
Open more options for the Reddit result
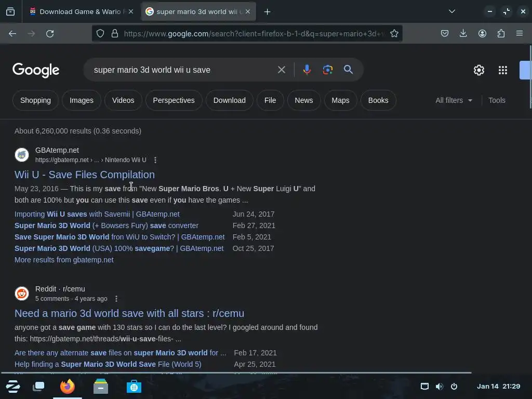116,299
